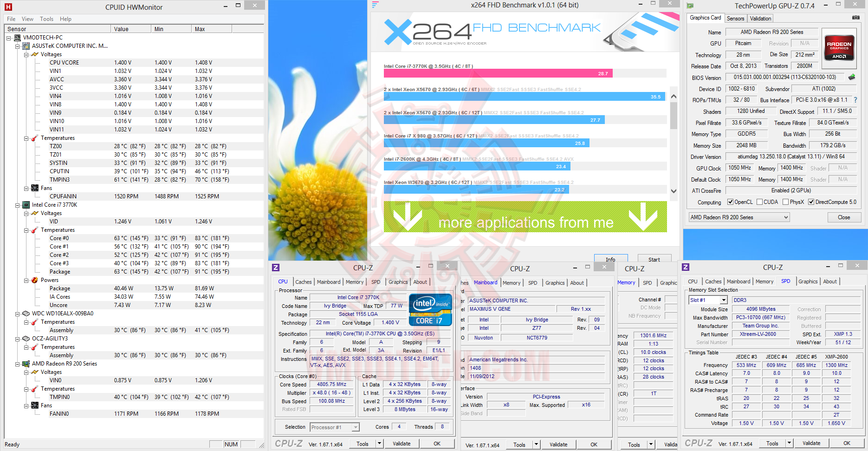The height and width of the screenshot is (451, 868).
Task: Click the green 'more applications from me' banner
Action: click(x=525, y=216)
